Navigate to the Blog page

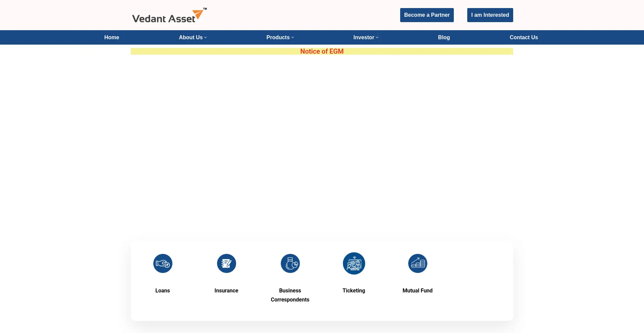click(x=444, y=37)
